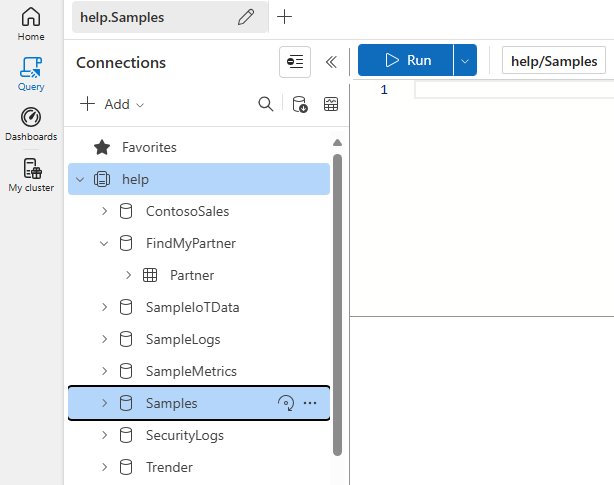614x485 pixels.
Task: Add a new query tab
Action: 285,17
